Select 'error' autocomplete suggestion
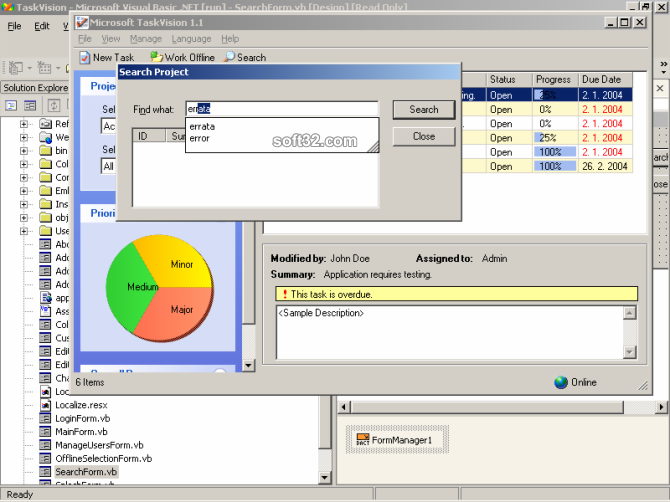670x502 pixels. click(x=282, y=138)
